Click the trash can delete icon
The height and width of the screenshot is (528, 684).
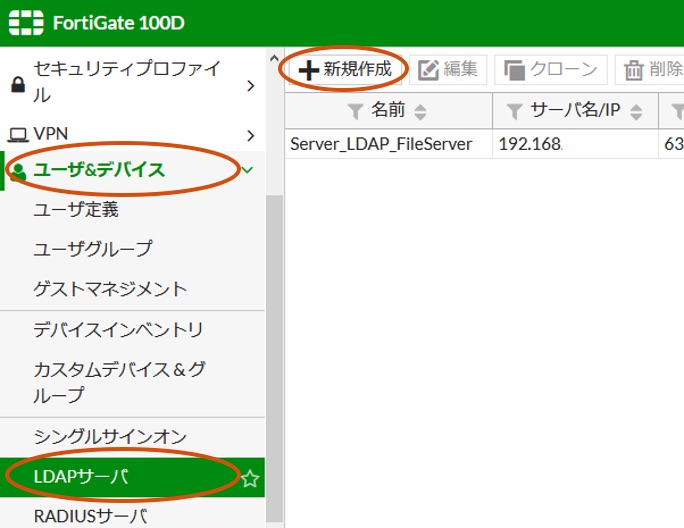point(633,70)
